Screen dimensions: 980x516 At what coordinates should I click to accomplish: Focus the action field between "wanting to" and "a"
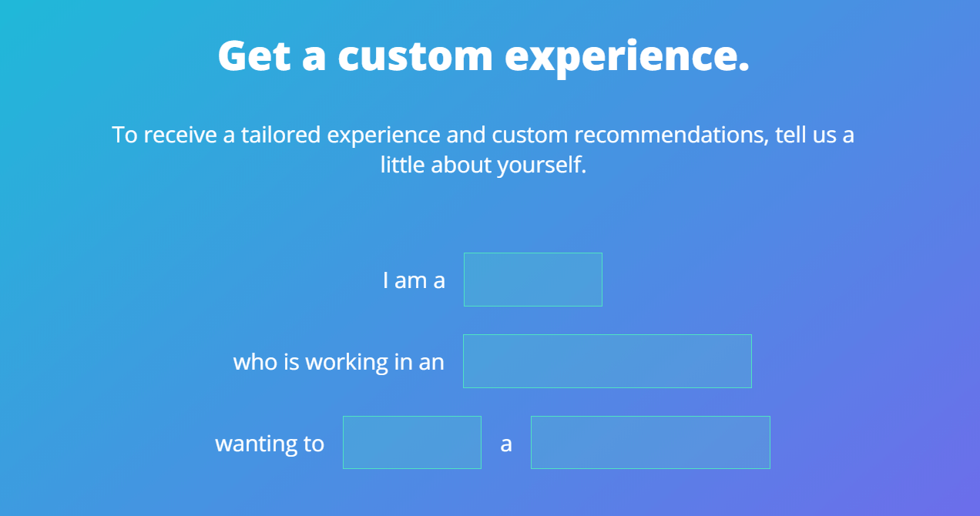412,442
